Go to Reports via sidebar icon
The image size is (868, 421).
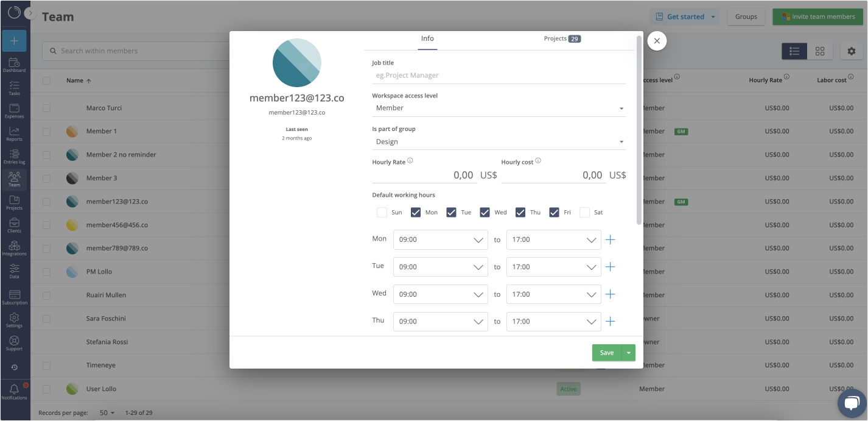pyautogui.click(x=14, y=133)
